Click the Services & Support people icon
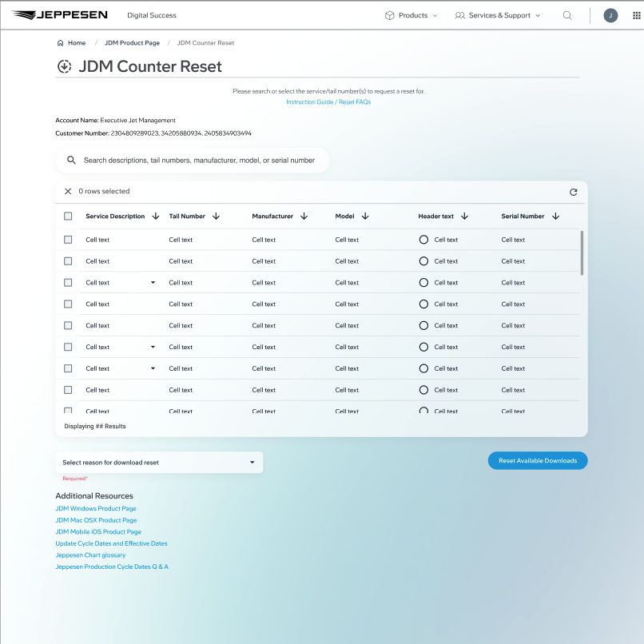Viewport: 644px width, 644px height. tap(459, 15)
